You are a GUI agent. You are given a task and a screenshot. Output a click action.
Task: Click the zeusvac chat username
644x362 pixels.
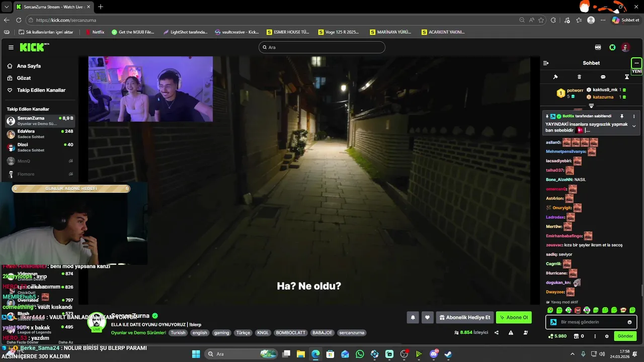click(x=553, y=245)
